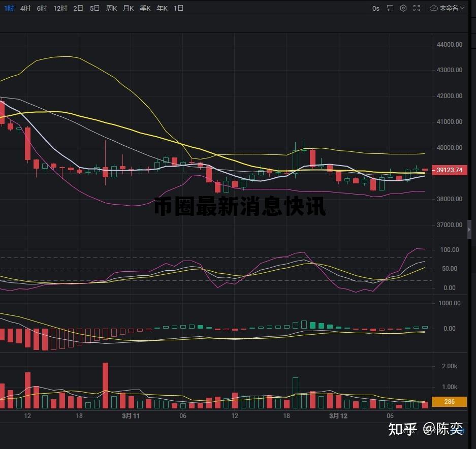
Task: Click the 0s refresh interval button
Action: [376, 9]
